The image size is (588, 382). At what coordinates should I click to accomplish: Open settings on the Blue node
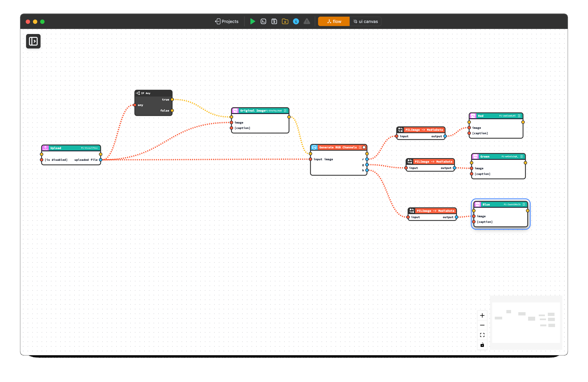pos(524,204)
